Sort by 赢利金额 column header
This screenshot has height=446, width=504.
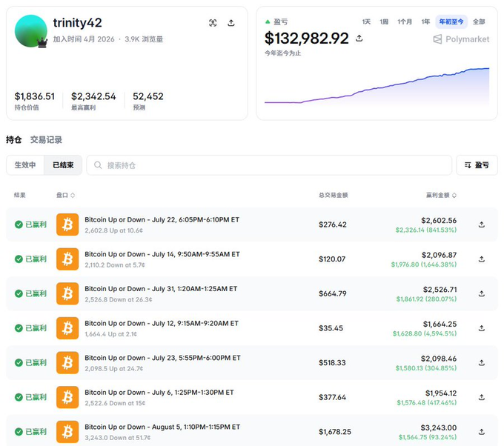441,195
